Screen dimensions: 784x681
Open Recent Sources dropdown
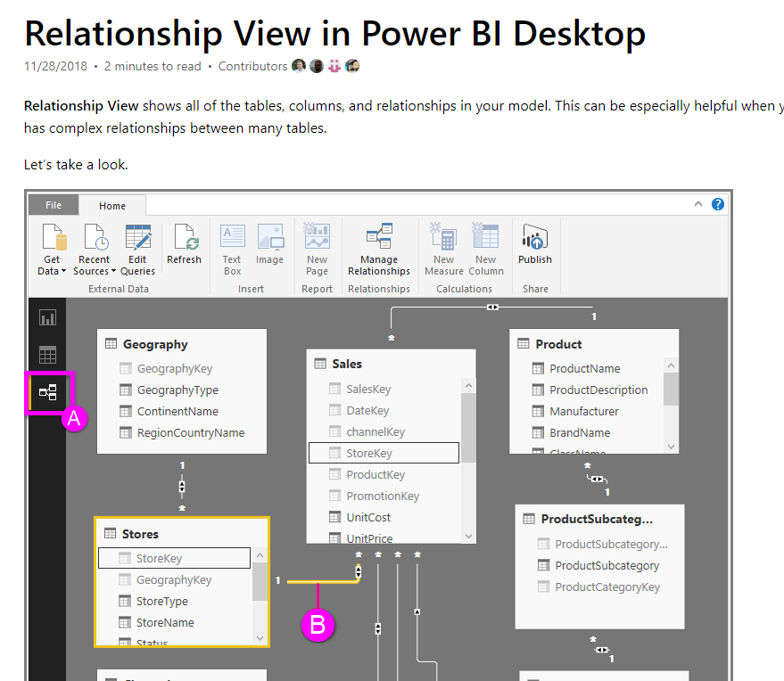(94, 250)
